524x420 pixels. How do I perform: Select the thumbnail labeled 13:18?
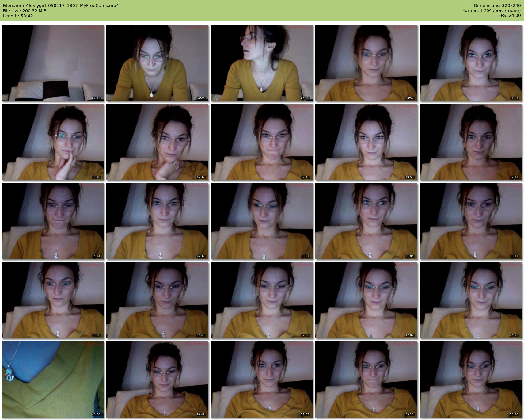(x=53, y=142)
